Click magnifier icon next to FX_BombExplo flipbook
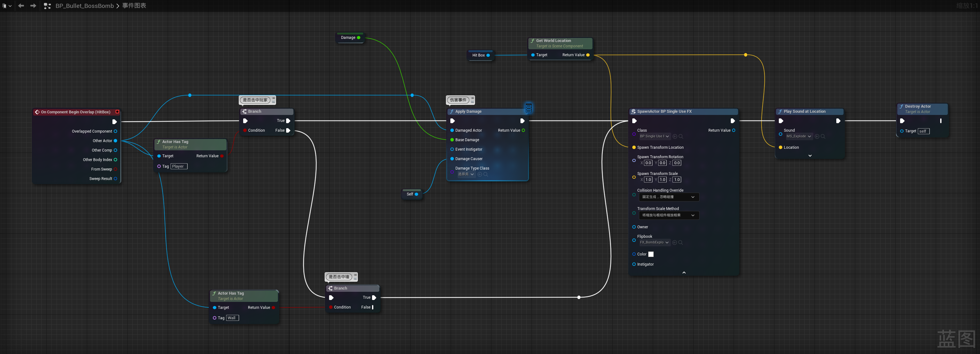The width and height of the screenshot is (980, 354). pyautogui.click(x=681, y=243)
